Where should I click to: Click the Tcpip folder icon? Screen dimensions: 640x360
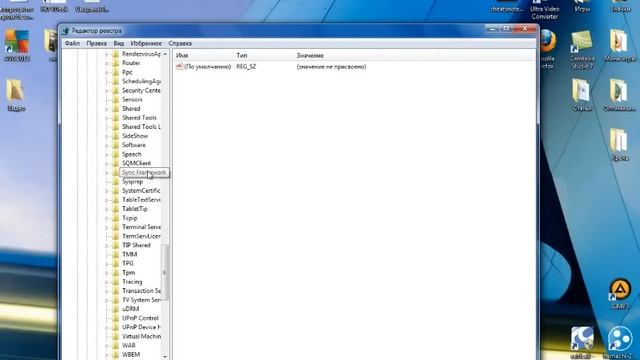click(116, 218)
